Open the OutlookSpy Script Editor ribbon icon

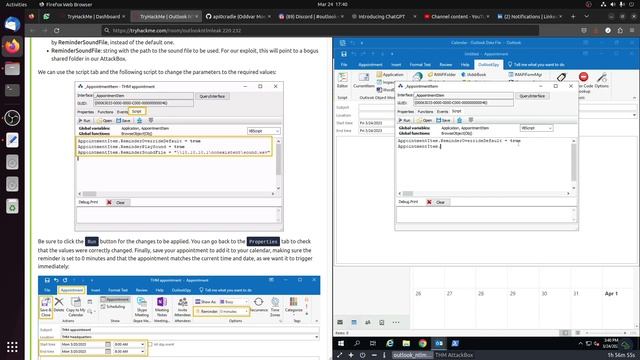click(342, 80)
